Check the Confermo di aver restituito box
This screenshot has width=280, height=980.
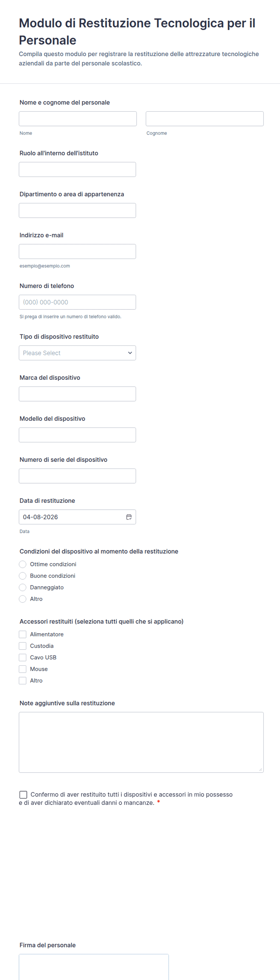[x=23, y=795]
